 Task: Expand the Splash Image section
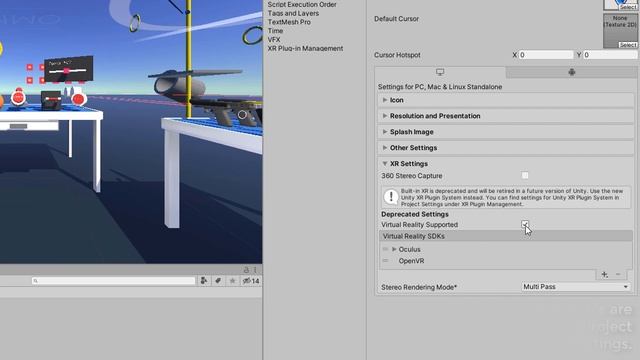pos(506,132)
